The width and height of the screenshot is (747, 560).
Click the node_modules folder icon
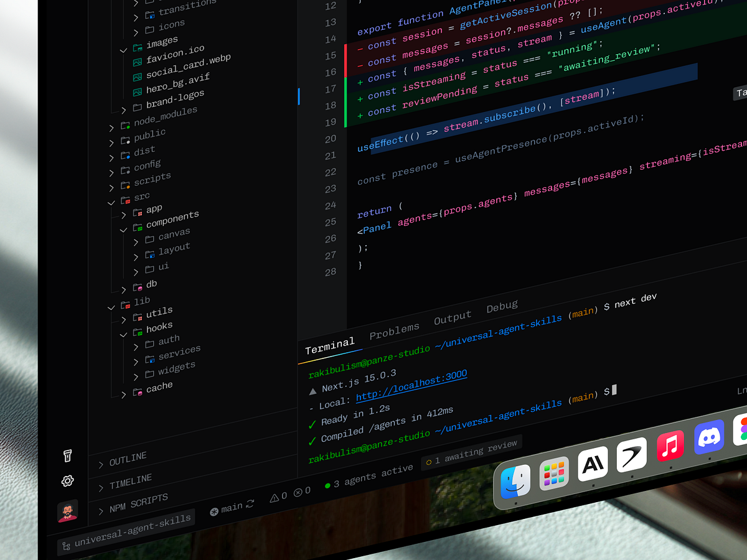pyautogui.click(x=125, y=124)
